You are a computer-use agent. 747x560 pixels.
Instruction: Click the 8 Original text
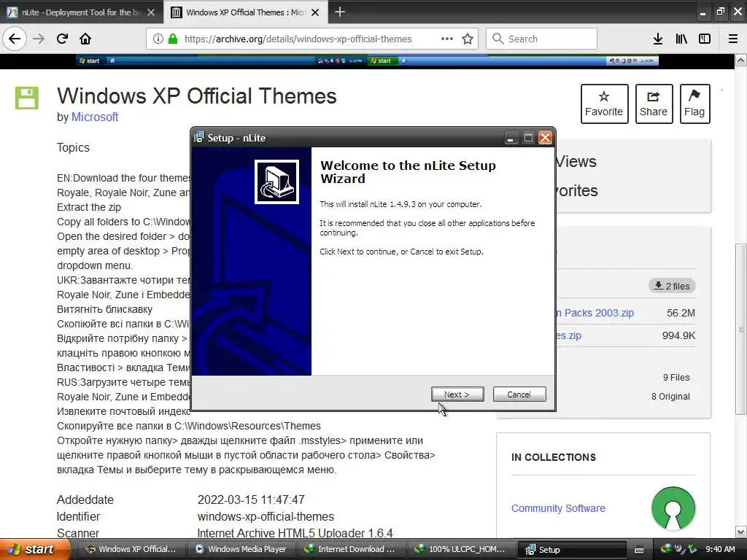pyautogui.click(x=670, y=396)
